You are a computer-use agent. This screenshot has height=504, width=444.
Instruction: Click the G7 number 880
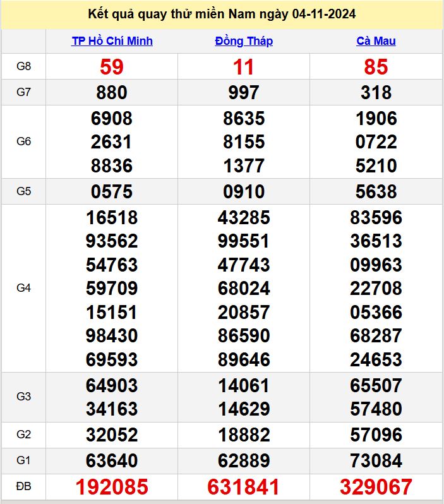(112, 93)
